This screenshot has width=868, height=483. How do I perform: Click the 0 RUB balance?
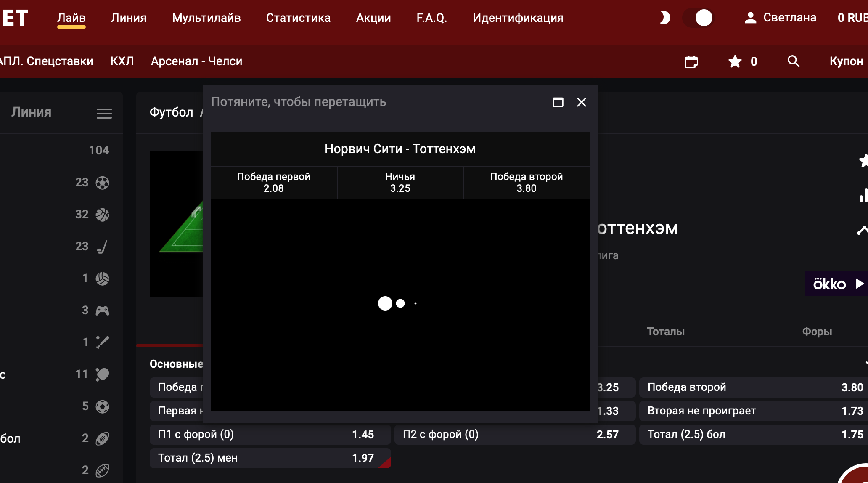[852, 18]
